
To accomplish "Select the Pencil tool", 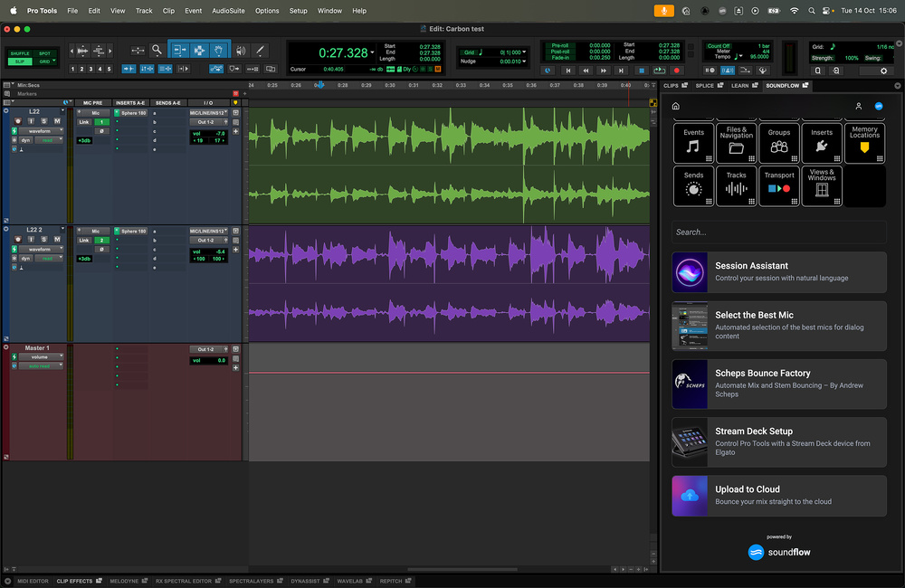I will pyautogui.click(x=260, y=51).
